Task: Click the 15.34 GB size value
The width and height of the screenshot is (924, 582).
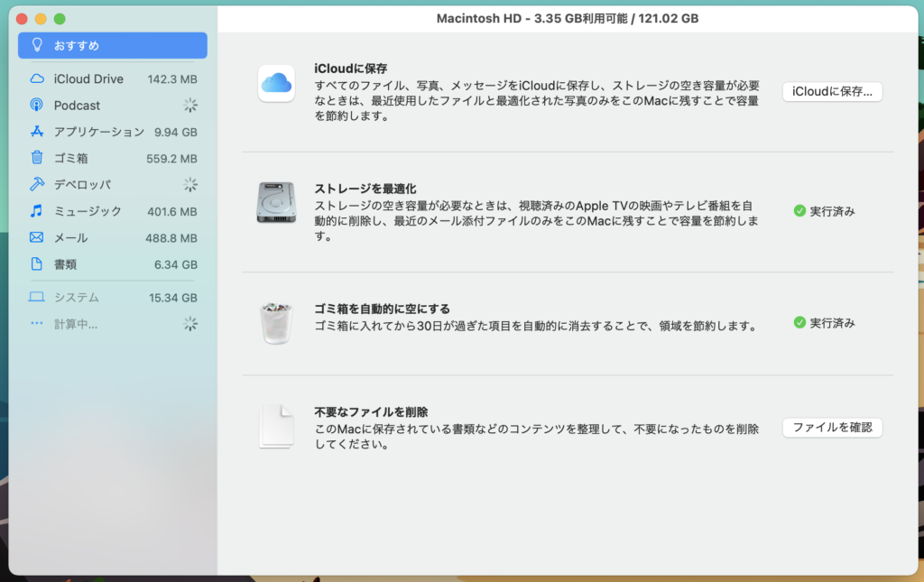Action: (173, 298)
